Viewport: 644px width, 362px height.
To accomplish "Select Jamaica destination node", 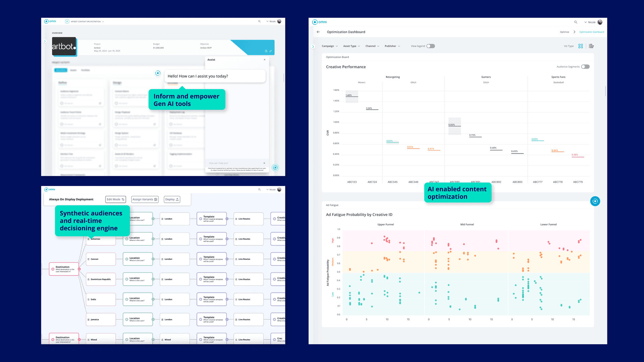I will click(x=101, y=319).
